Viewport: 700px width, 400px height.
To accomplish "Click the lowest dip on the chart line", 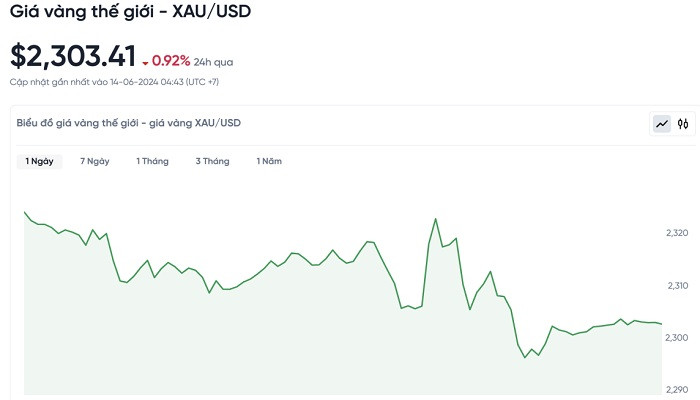I will click(525, 357).
